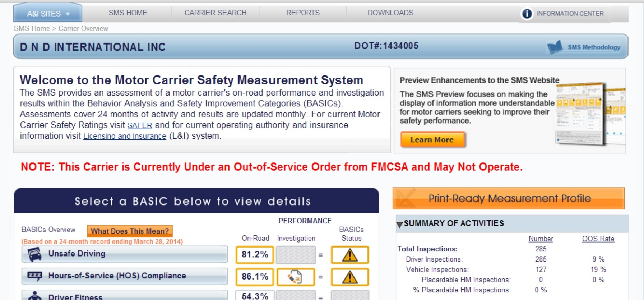Image resolution: width=644 pixels, height=300 pixels.
Task: Sort by the Number column header
Action: (541, 239)
